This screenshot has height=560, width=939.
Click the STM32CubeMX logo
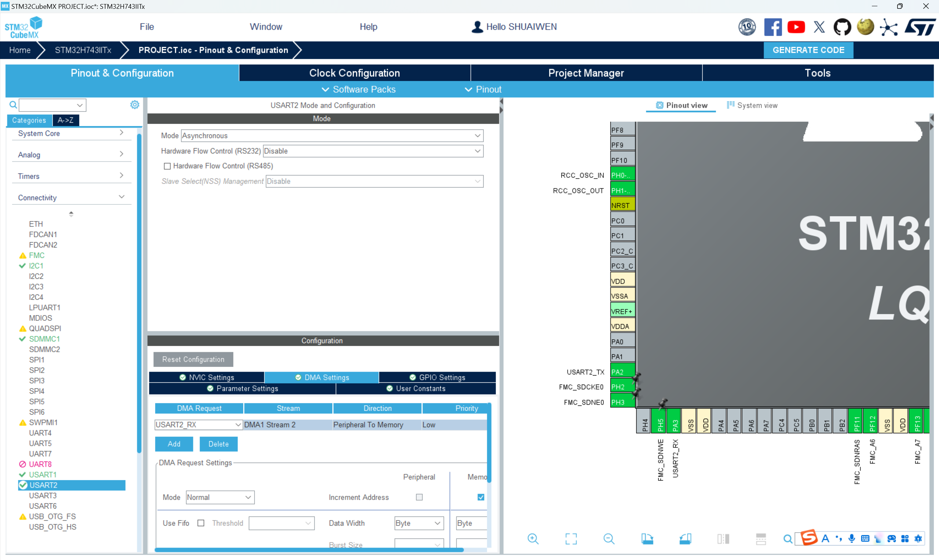point(23,27)
